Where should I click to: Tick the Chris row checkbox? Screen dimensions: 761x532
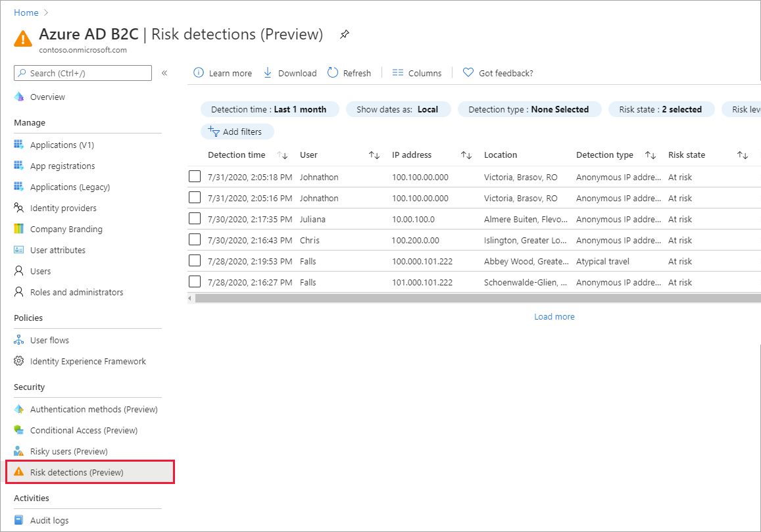195,240
